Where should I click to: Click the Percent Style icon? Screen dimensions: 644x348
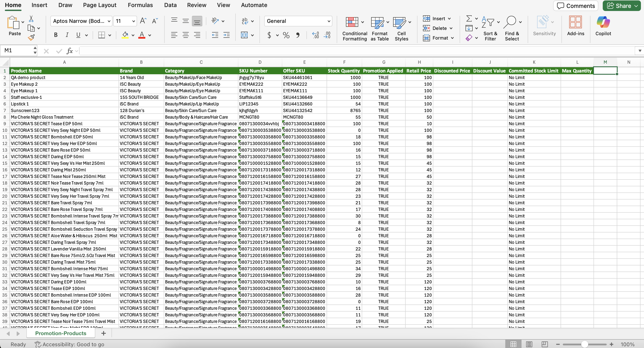coord(286,35)
